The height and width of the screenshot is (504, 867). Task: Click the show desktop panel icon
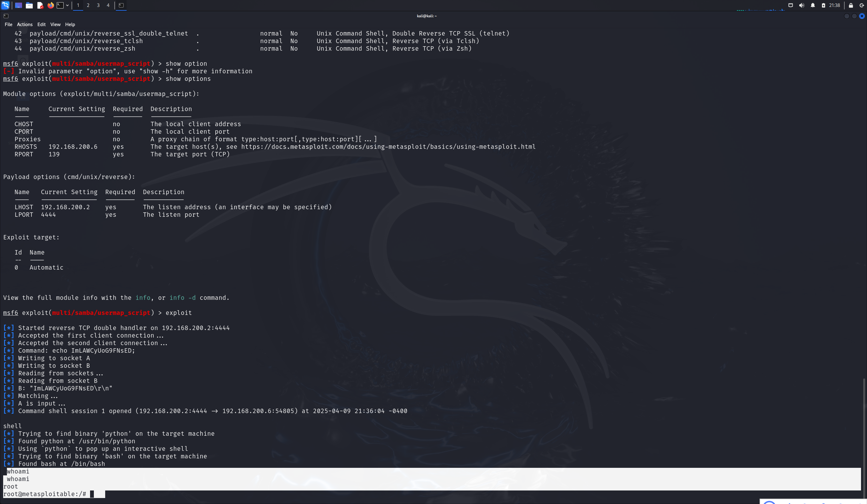(19, 5)
